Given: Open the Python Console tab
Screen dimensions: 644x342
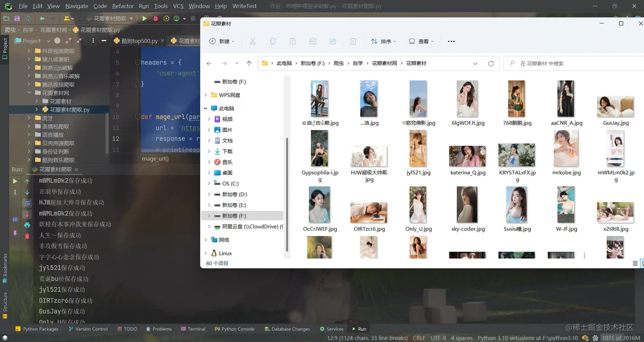Looking at the screenshot, I should [x=234, y=329].
